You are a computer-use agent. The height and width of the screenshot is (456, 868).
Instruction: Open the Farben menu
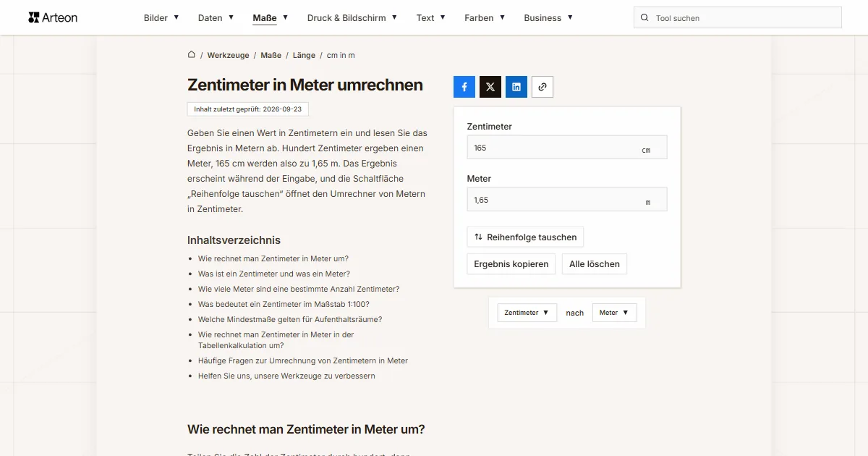click(x=485, y=18)
